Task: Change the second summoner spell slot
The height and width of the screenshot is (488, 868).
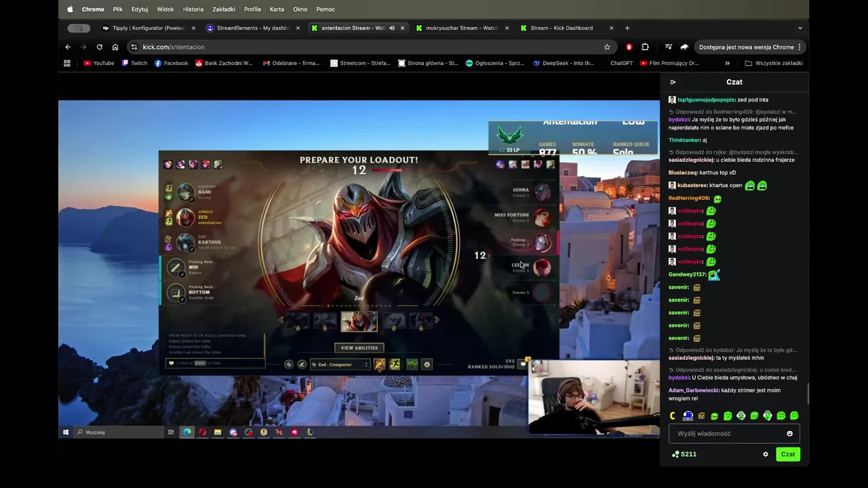Action: [x=395, y=365]
